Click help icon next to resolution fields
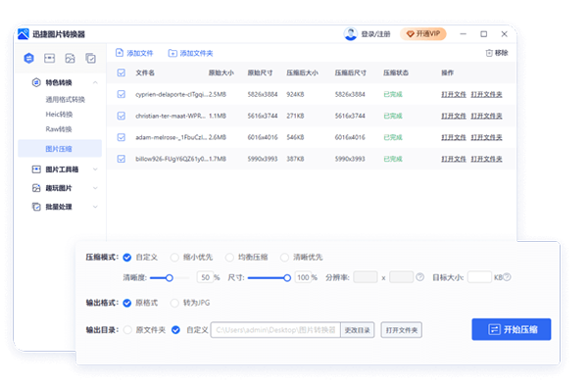This screenshot has height=385, width=588. pos(420,277)
